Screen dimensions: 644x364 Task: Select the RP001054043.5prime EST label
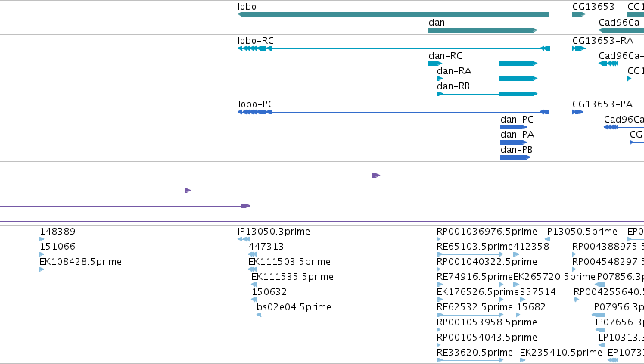coord(487,338)
